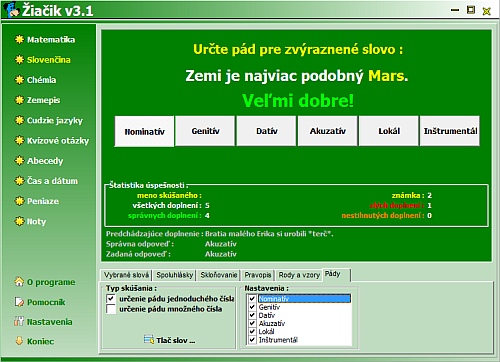Open the Skloňovanie tab
This screenshot has width=500, height=362.
click(x=218, y=275)
